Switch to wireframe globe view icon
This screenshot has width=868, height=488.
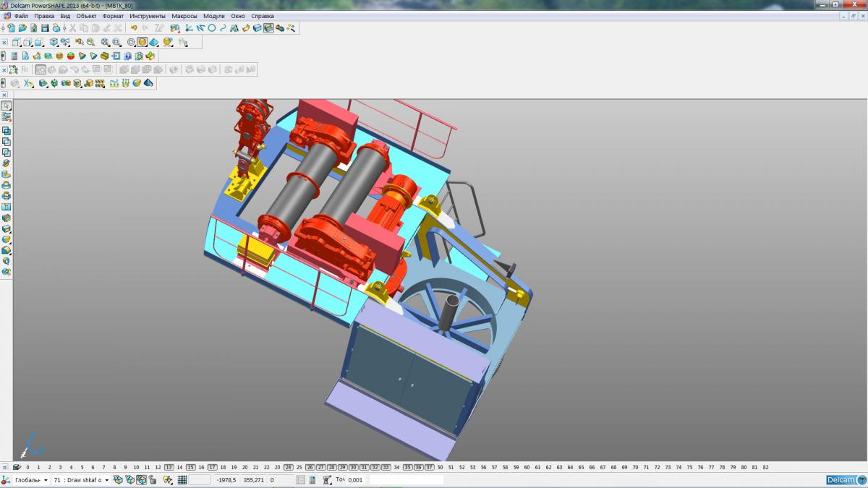[131, 42]
